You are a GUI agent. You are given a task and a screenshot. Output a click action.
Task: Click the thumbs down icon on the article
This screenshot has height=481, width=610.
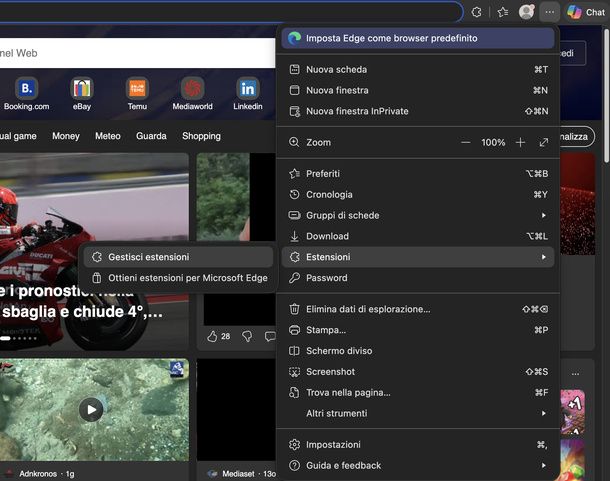click(247, 336)
